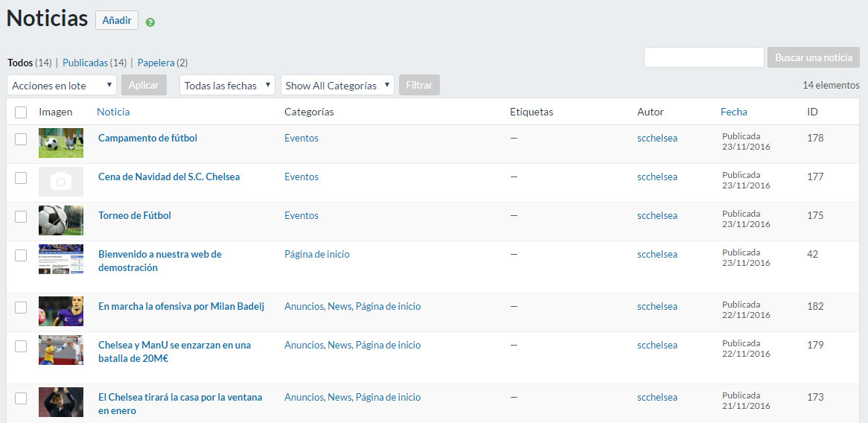This screenshot has width=868, height=423.
Task: Check the box next to Torneo de Fútbol
Action: pyautogui.click(x=21, y=216)
